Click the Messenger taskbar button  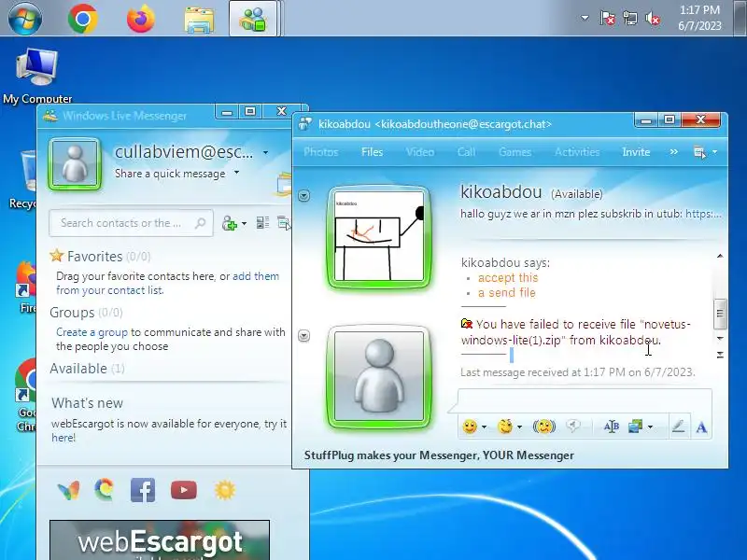(253, 19)
